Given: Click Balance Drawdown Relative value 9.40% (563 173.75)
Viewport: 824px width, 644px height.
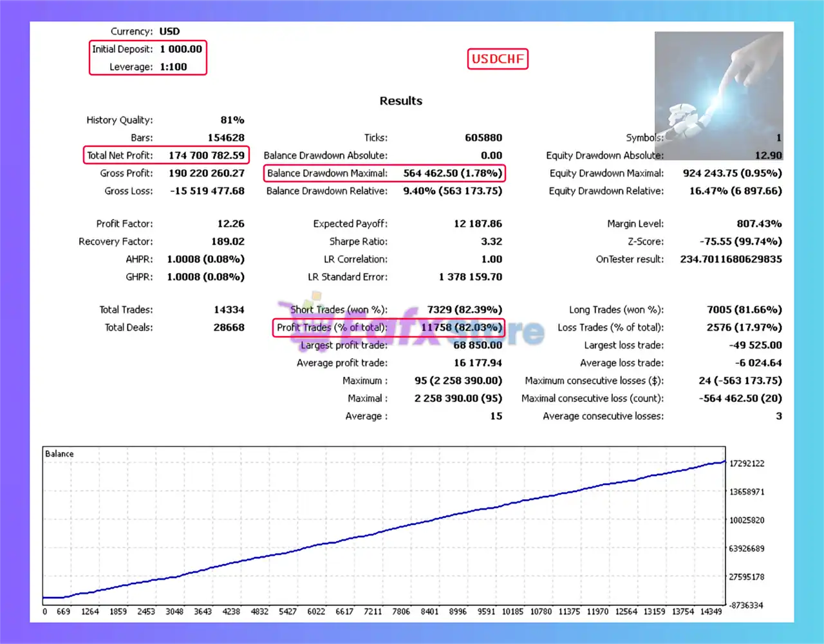Looking at the screenshot, I should [x=453, y=191].
